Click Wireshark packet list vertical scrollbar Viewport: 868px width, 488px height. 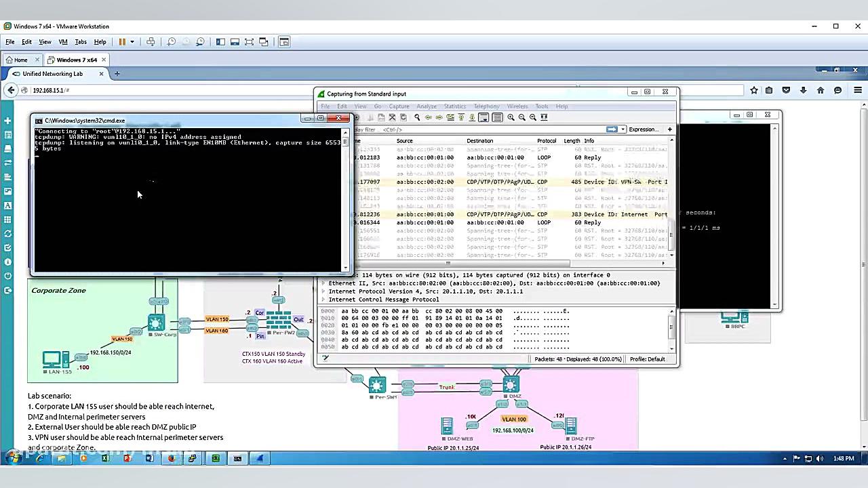pyautogui.click(x=672, y=197)
